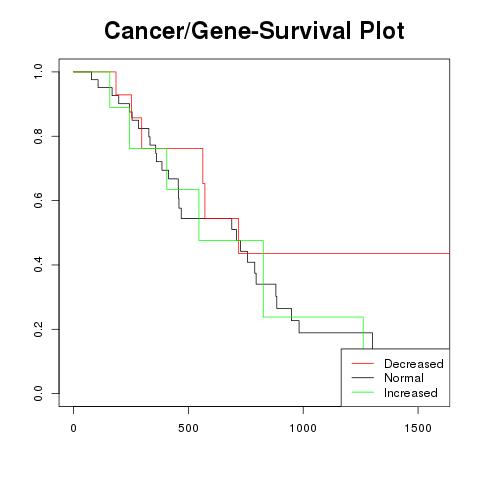Click the 0.2 y-axis tick label
Image resolution: width=480 pixels, height=480 pixels.
point(38,329)
